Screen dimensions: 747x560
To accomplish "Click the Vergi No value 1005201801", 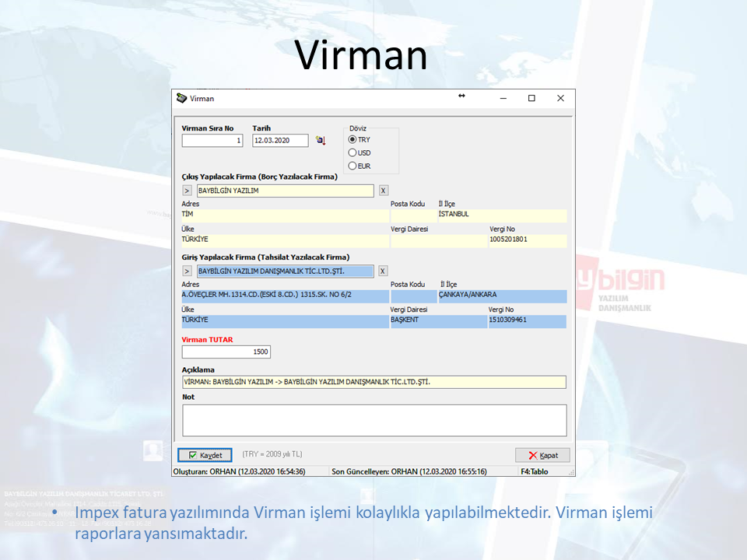I will coord(528,240).
